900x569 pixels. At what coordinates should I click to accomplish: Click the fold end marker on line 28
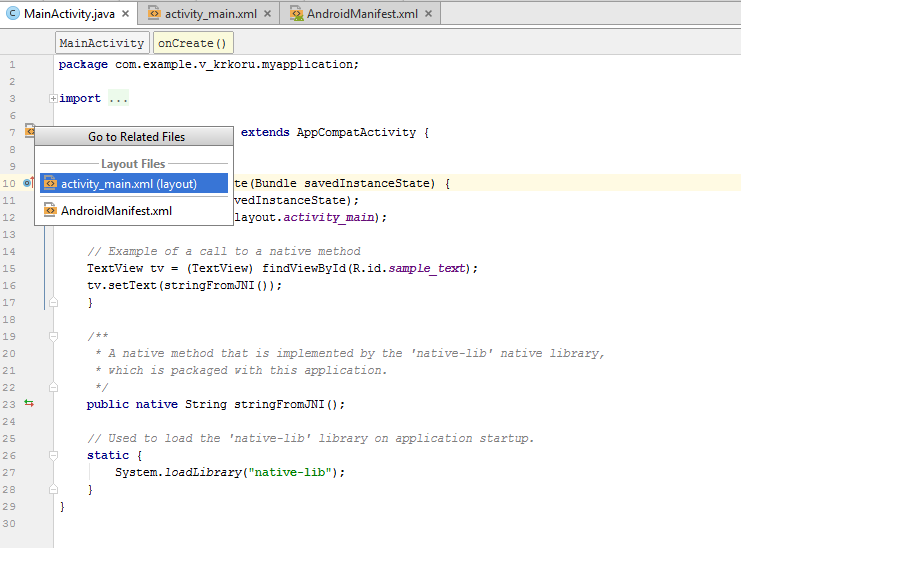[53, 490]
